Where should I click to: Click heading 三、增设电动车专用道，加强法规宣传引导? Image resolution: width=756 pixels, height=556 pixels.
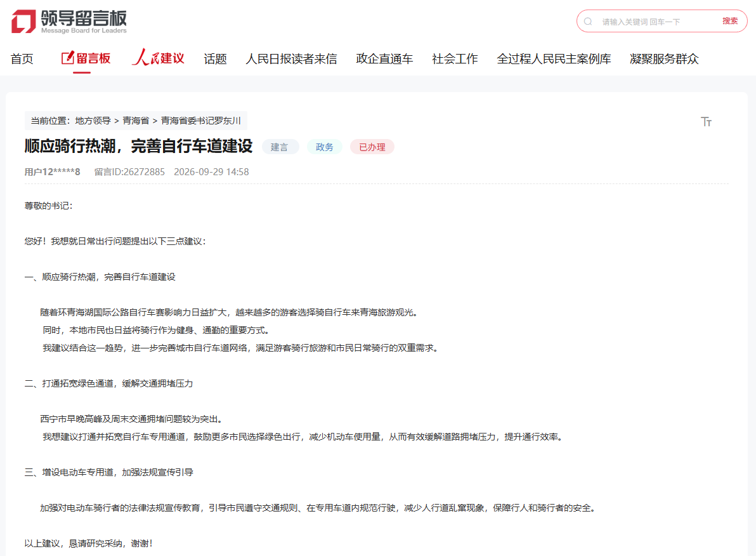click(x=109, y=472)
